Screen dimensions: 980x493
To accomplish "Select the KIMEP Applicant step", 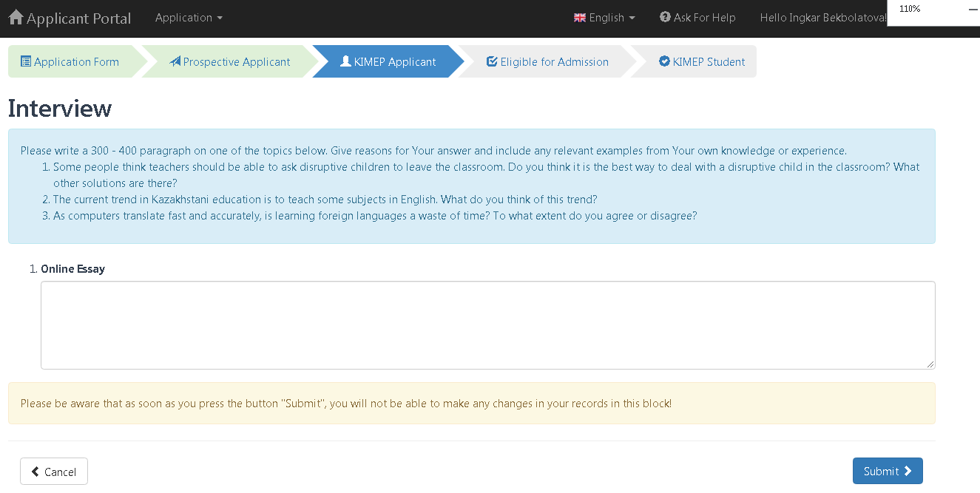I will click(x=388, y=61).
